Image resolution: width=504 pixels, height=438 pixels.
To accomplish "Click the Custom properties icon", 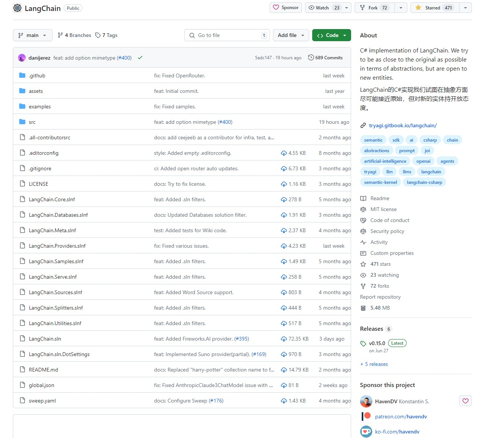I will (363, 253).
